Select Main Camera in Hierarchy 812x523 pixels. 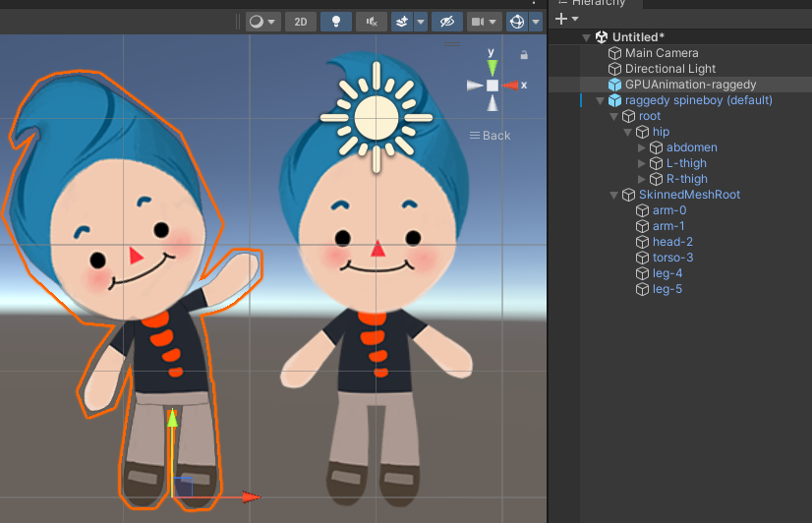click(662, 53)
